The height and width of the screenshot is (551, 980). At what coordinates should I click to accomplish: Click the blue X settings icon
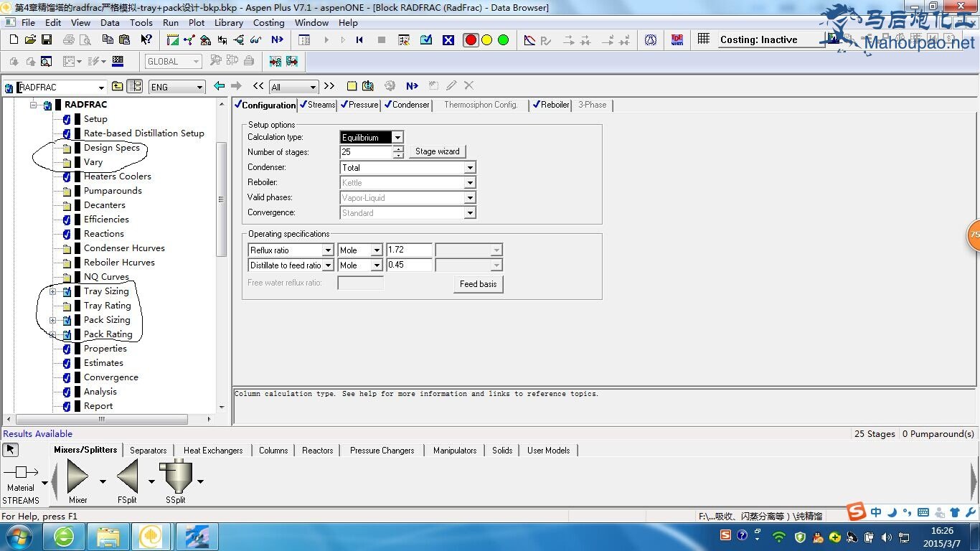(x=448, y=40)
